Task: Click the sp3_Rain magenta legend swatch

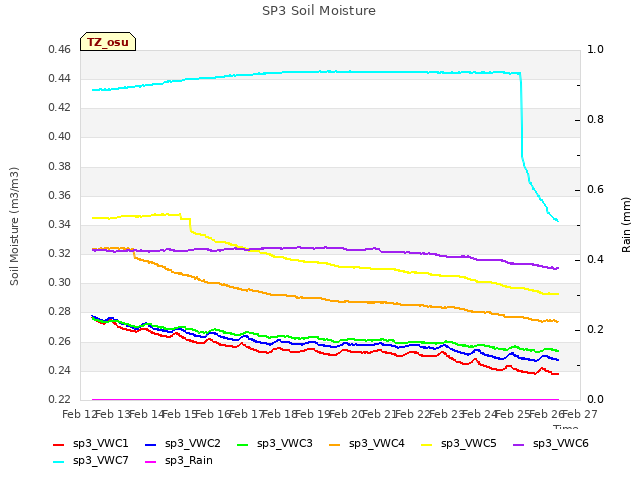Action: 151,462
